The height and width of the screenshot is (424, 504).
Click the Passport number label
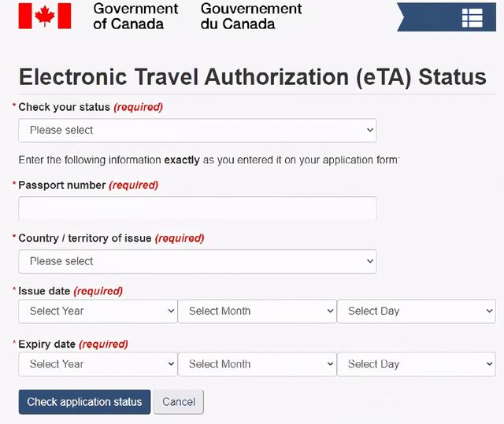coord(61,186)
